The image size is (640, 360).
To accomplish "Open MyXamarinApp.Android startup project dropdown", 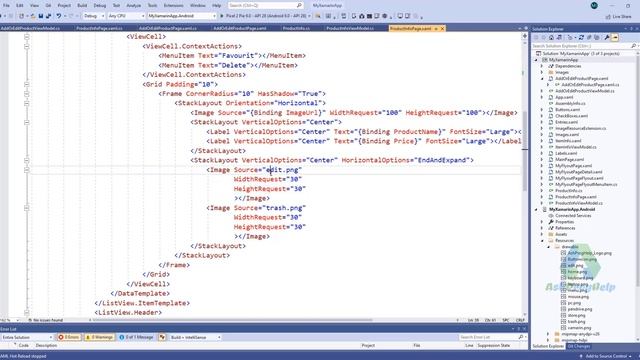I will [x=182, y=16].
